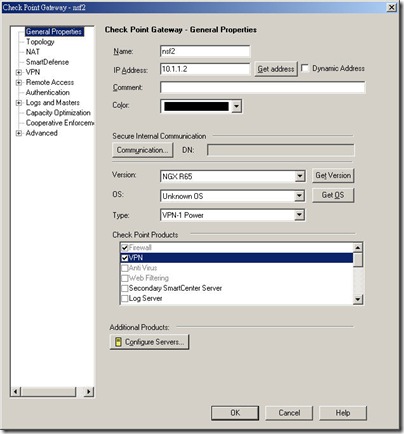Click products list scroll up arrow

(358, 248)
